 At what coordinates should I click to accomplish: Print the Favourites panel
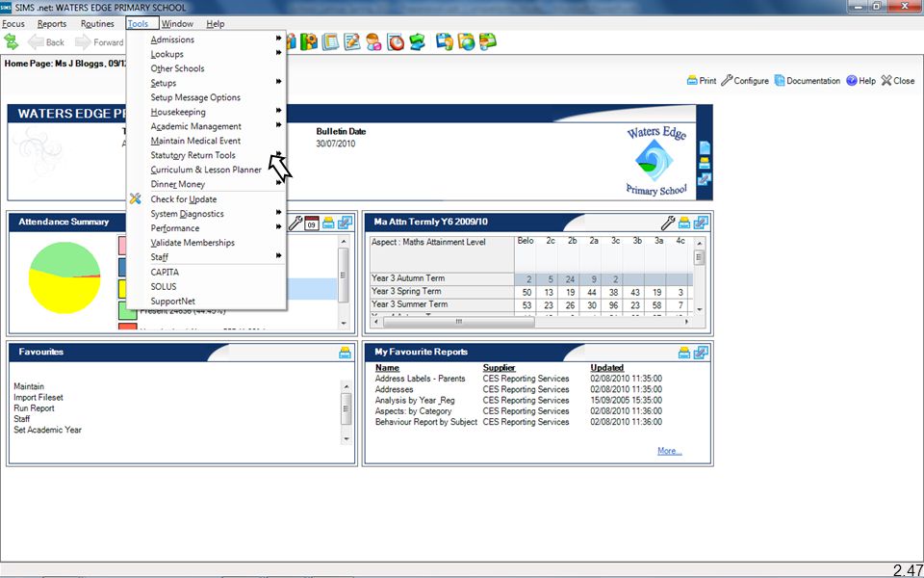click(x=345, y=353)
